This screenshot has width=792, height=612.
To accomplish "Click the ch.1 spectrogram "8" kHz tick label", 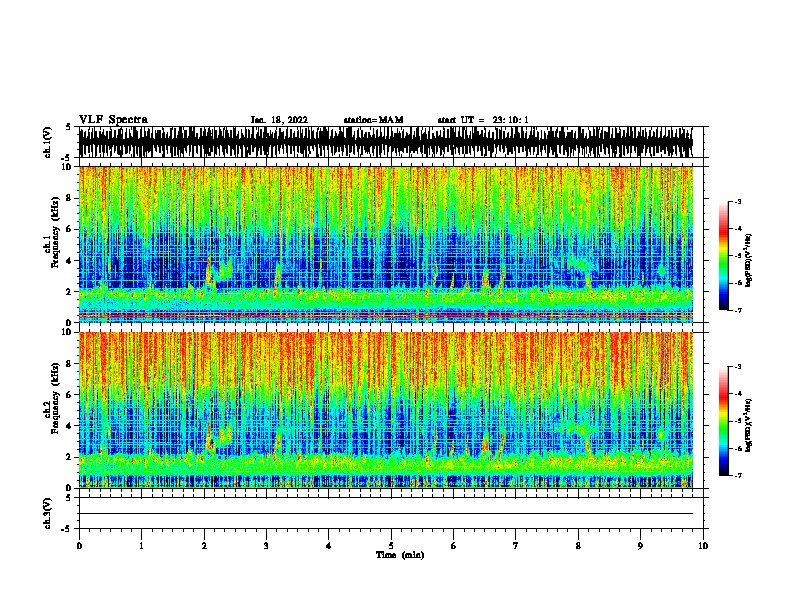I will click(x=69, y=198).
